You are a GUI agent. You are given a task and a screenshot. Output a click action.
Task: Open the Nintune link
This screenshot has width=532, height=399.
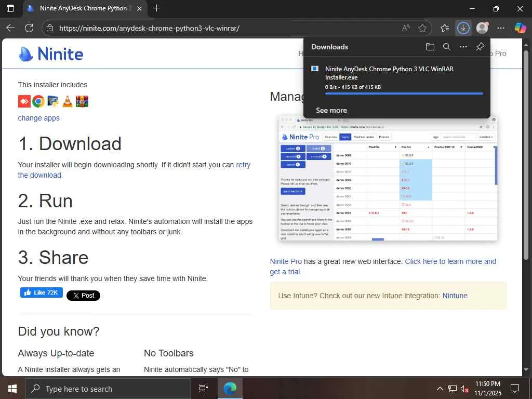click(x=455, y=296)
